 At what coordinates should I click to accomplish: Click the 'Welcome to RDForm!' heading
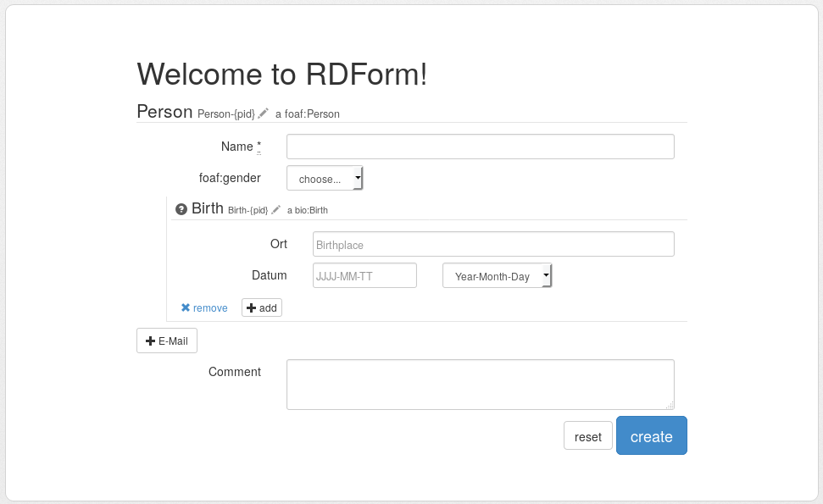click(x=282, y=74)
